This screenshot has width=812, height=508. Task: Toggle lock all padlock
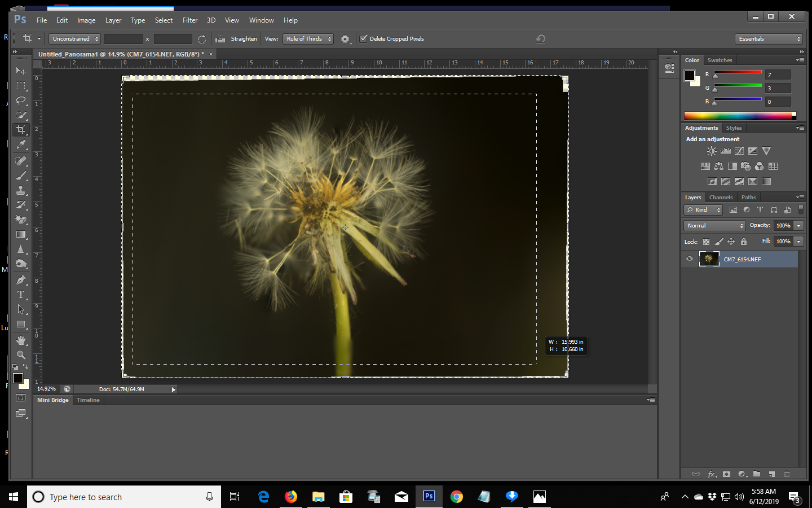click(x=744, y=242)
